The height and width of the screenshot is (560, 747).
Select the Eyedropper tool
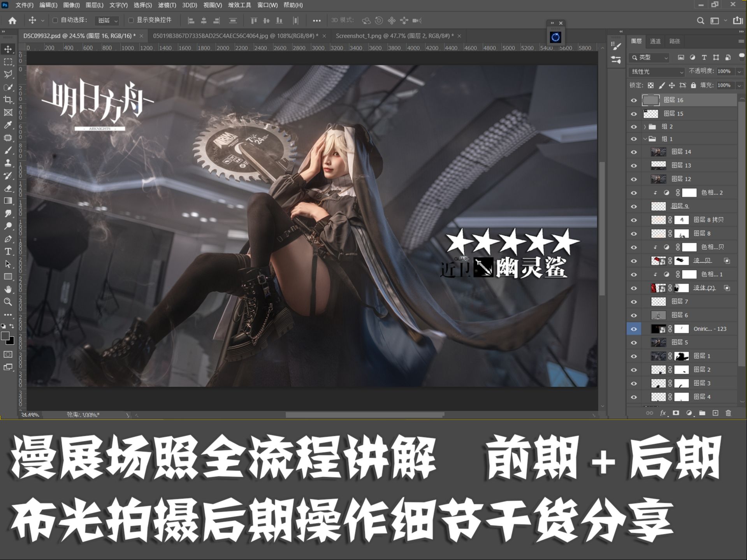(x=8, y=125)
